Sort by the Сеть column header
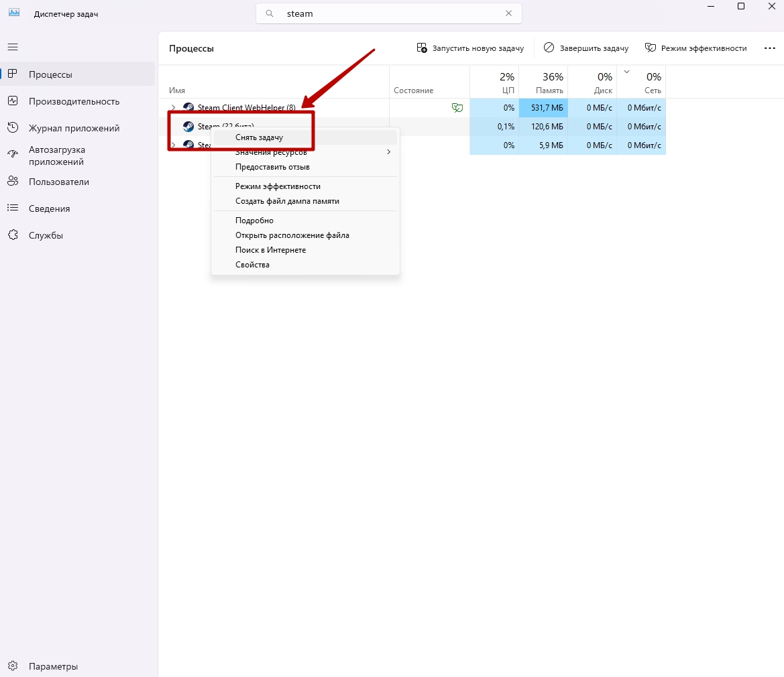 click(x=641, y=82)
